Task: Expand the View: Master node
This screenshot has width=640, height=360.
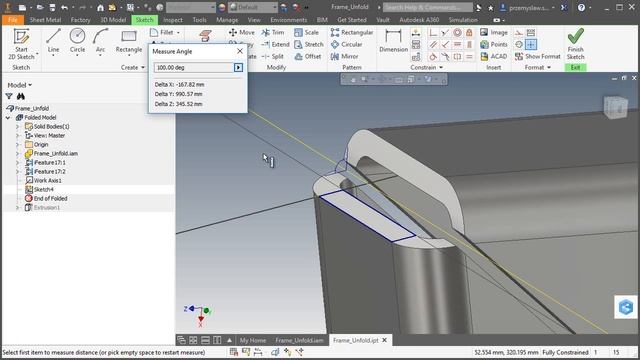Action: [x=17, y=136]
